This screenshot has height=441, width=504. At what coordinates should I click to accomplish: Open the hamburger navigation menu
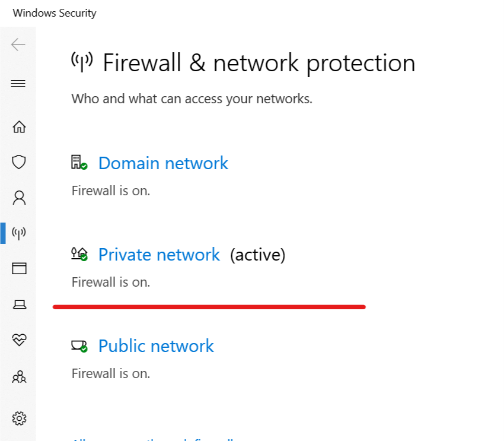[18, 83]
